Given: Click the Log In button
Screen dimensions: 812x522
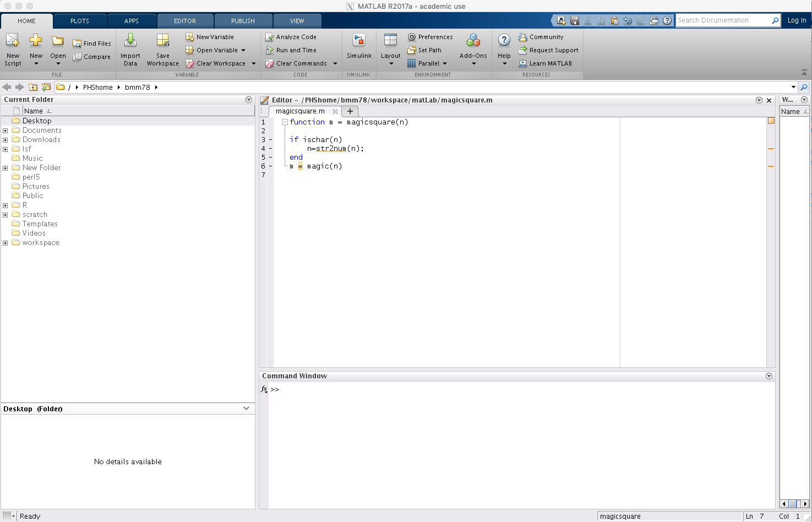Looking at the screenshot, I should pos(797,20).
